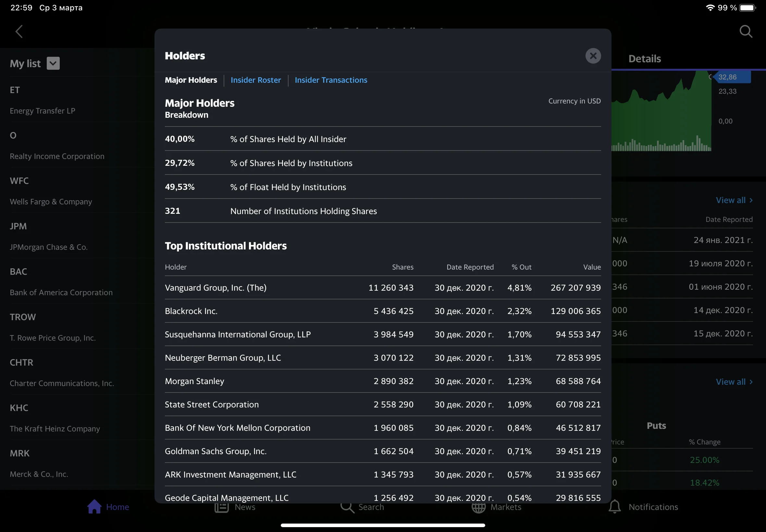Click the 49,53% float held value
This screenshot has height=532, width=766.
click(x=180, y=187)
